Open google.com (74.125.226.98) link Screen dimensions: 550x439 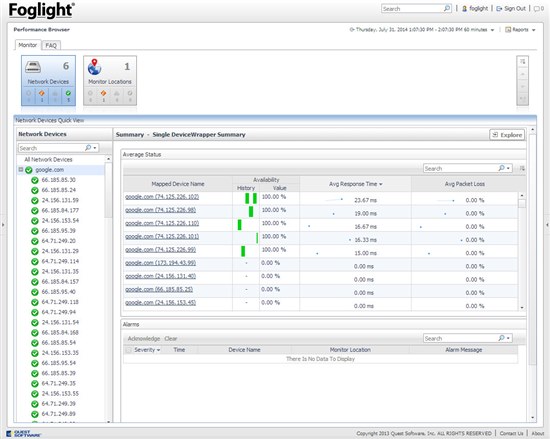161,210
